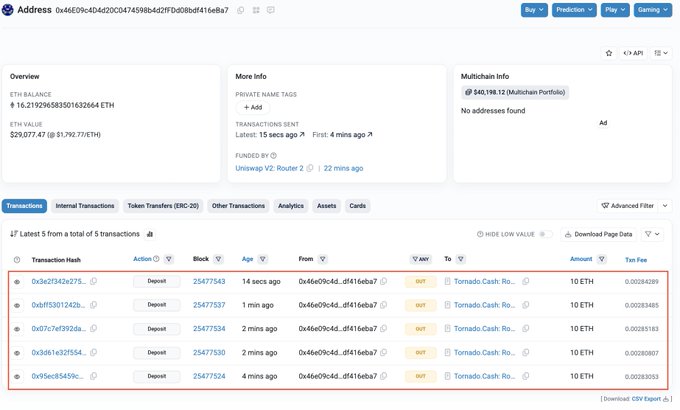Image resolution: width=680 pixels, height=410 pixels.
Task: Add a private name tag
Action: point(253,107)
